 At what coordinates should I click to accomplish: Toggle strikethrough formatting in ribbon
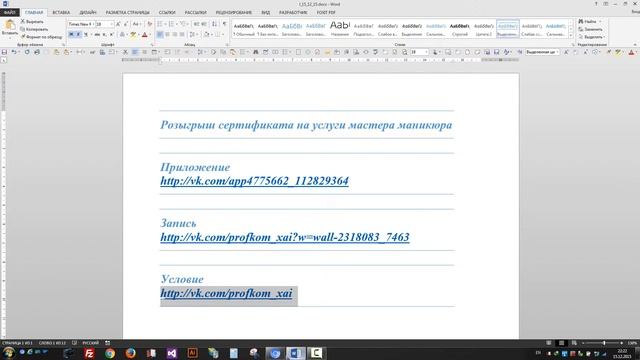point(97,35)
